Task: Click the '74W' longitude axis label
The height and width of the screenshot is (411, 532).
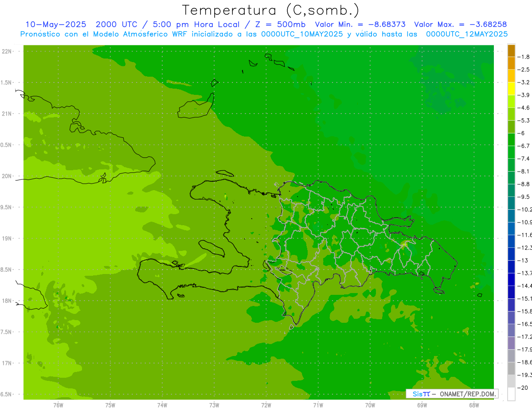Action: tap(162, 405)
